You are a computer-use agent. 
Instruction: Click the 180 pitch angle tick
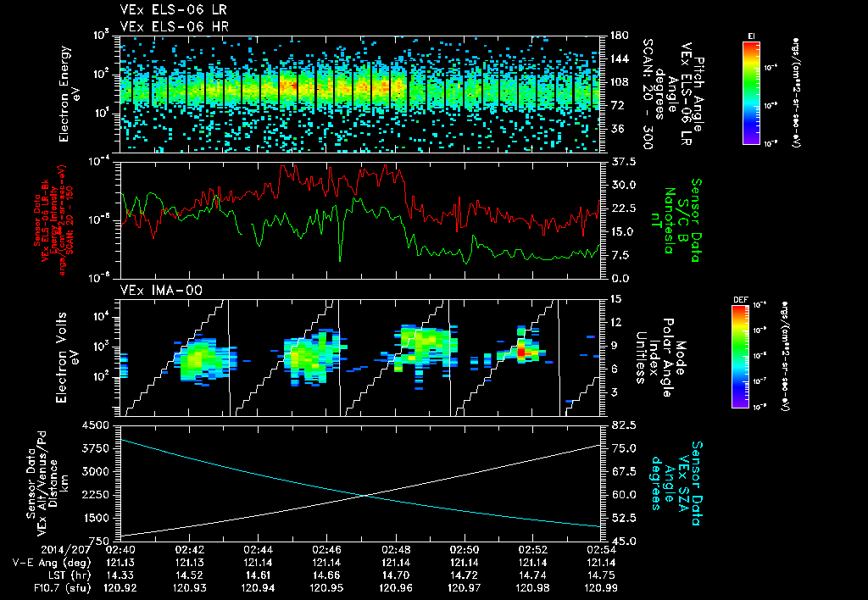click(x=619, y=36)
